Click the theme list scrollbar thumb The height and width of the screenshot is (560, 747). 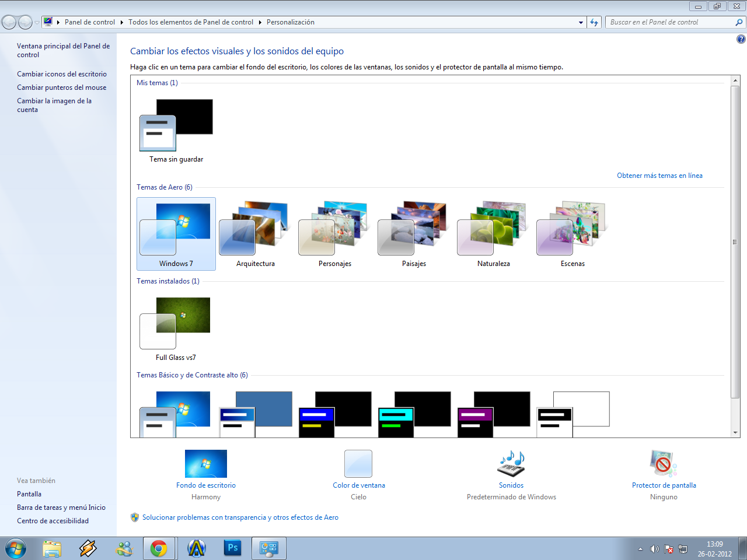[x=735, y=242]
